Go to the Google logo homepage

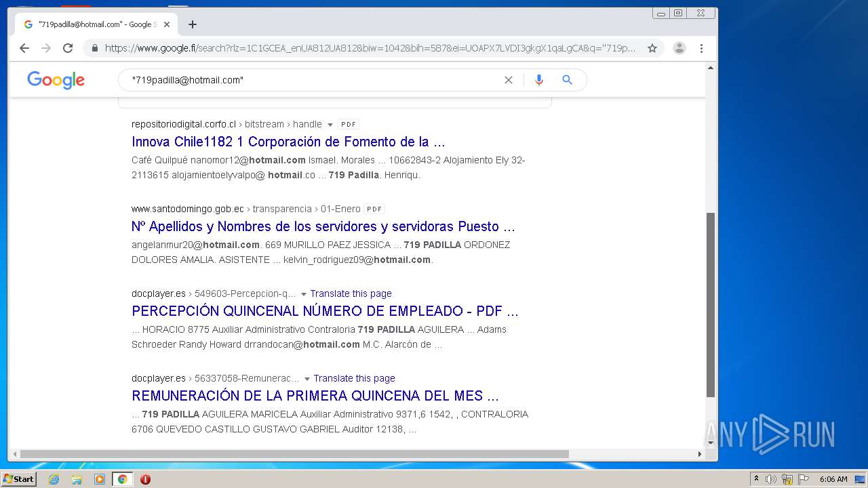56,80
